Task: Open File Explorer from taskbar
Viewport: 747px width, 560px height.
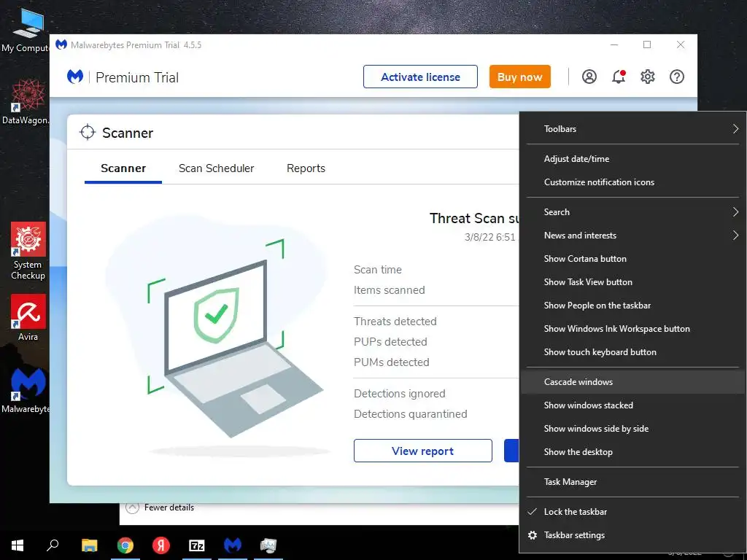Action: pos(89,545)
